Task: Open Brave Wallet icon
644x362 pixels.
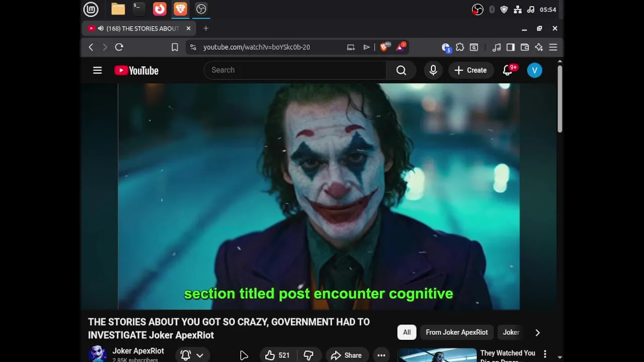Action: tap(525, 47)
